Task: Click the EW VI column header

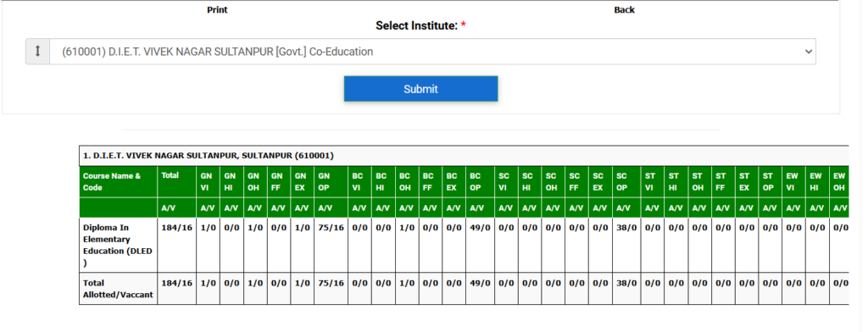Action: (793, 181)
